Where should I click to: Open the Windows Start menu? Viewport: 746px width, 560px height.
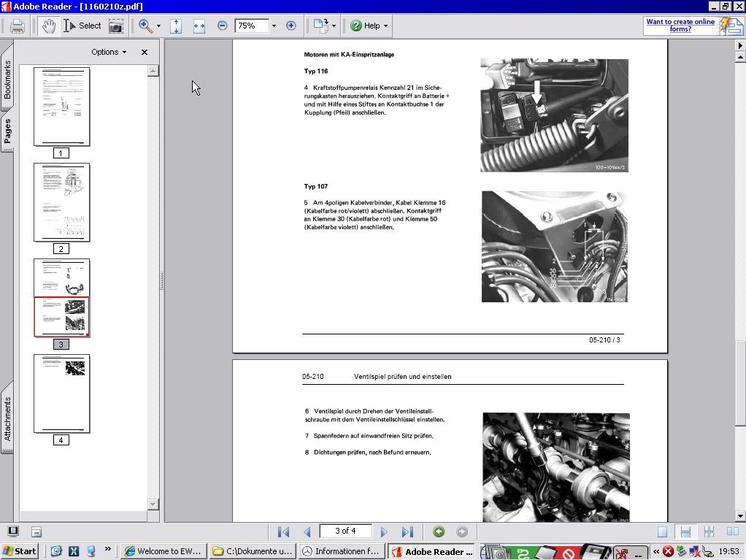[x=20, y=551]
